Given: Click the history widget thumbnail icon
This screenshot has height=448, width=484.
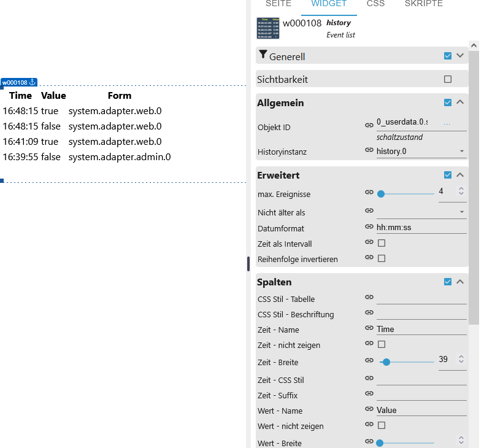Looking at the screenshot, I should (267, 28).
